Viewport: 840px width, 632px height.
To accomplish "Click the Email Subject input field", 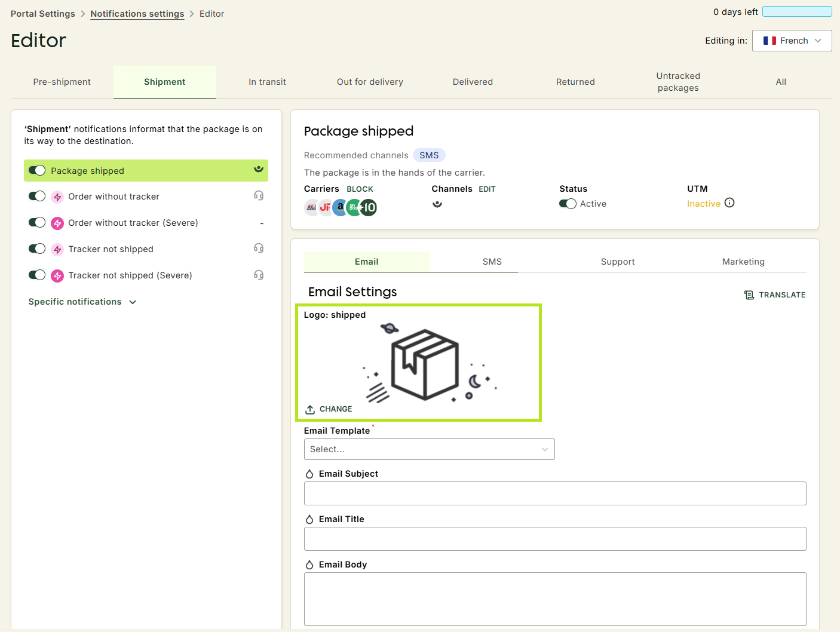I will tap(555, 493).
